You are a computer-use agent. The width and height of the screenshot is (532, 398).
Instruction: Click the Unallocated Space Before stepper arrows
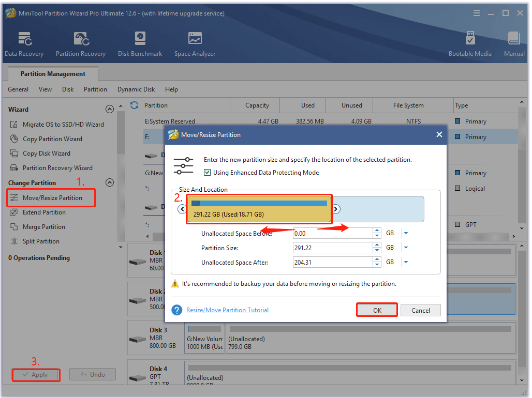click(377, 233)
